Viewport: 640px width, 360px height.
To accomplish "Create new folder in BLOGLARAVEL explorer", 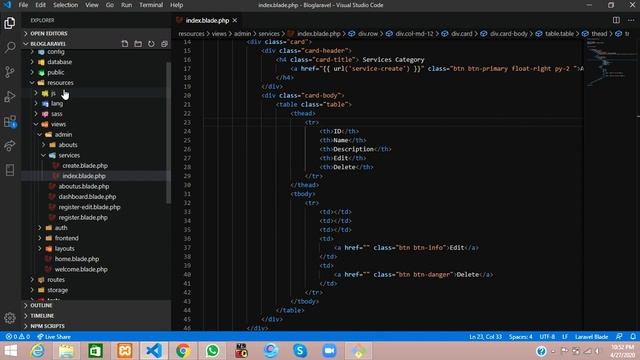I will pyautogui.click(x=138, y=44).
